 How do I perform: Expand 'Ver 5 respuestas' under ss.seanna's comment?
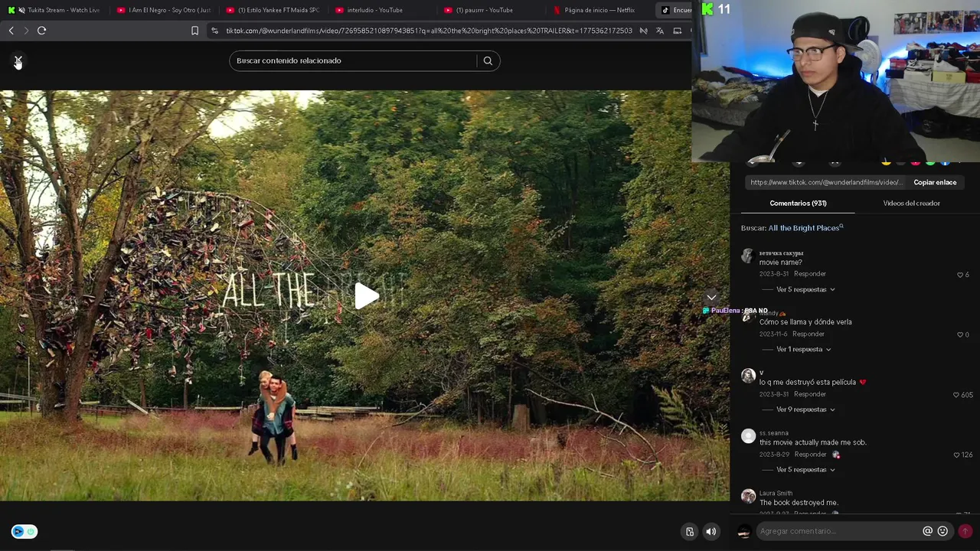click(x=805, y=470)
